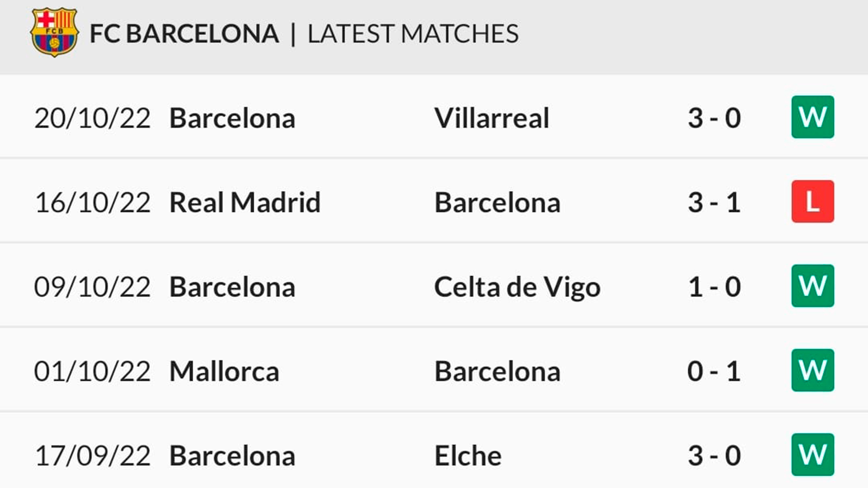Image resolution: width=868 pixels, height=488 pixels.
Task: Click the 20/10/22 match date
Action: coord(92,118)
